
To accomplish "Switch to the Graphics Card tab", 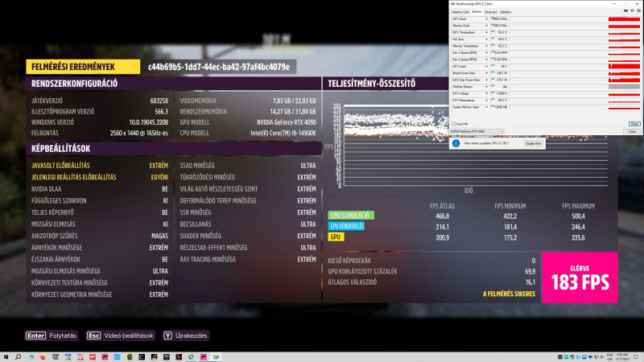I will click(x=460, y=12).
